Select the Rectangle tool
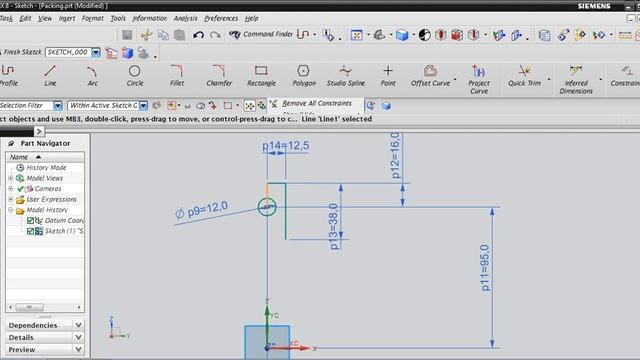Image resolution: width=640 pixels, height=360 pixels. pos(261,76)
